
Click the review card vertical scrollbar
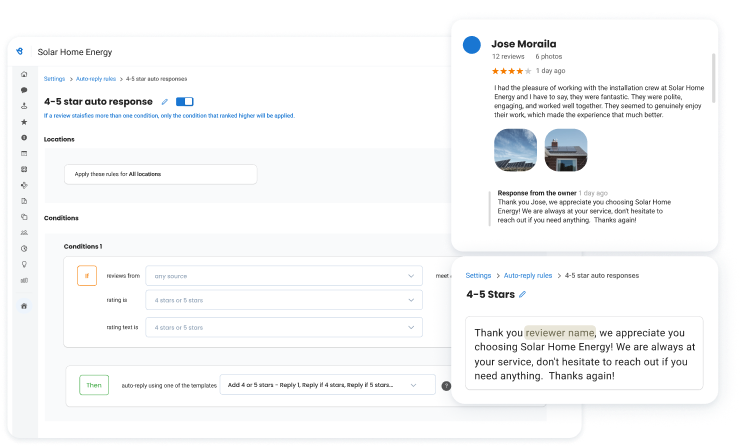tap(713, 79)
